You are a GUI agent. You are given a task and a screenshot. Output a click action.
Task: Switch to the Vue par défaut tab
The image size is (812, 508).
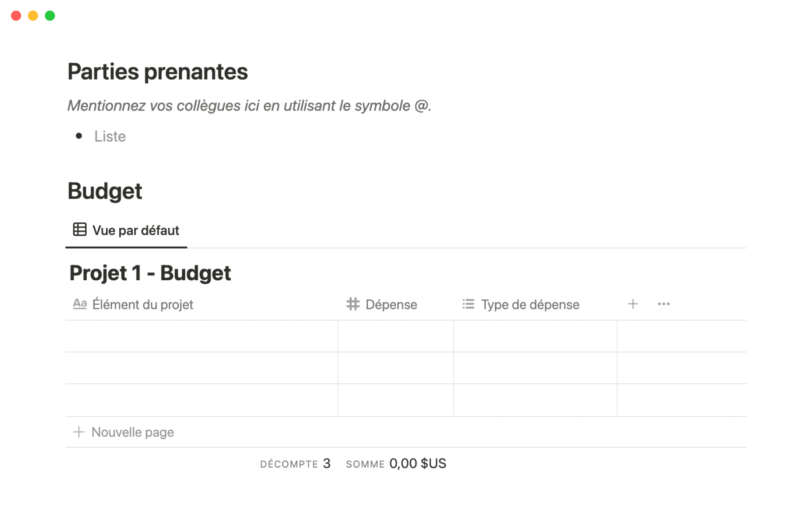[126, 230]
